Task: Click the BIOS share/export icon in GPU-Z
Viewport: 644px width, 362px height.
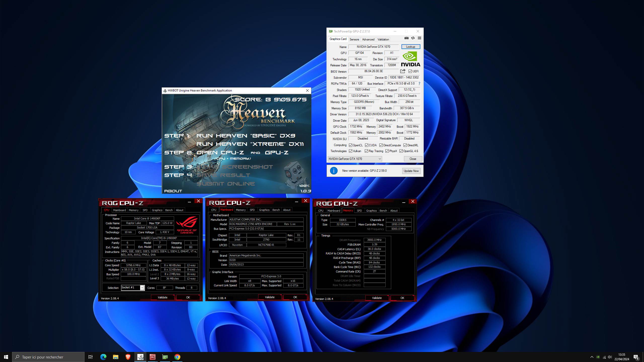Action: point(403,71)
